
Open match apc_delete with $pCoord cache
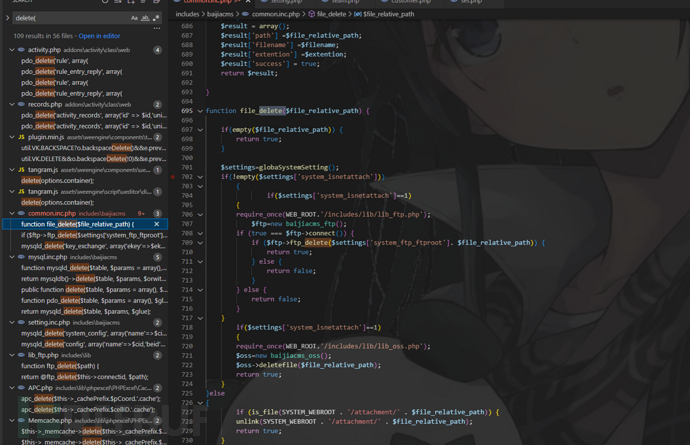click(91, 398)
